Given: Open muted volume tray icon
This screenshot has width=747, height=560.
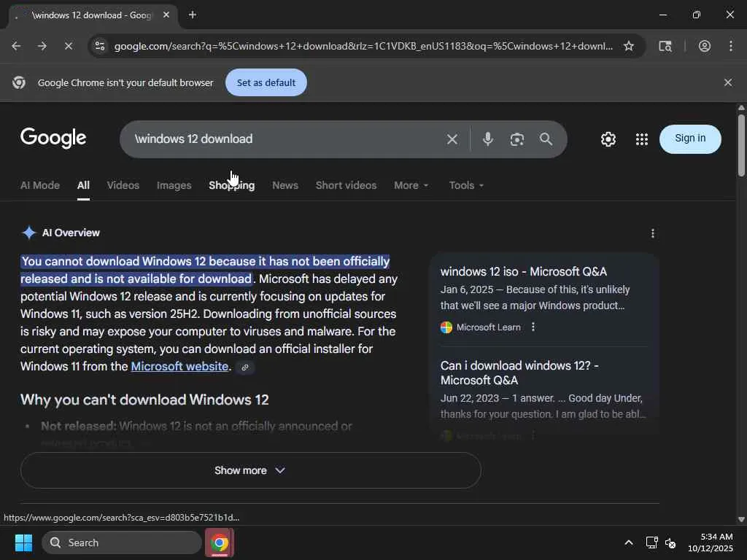Looking at the screenshot, I should coord(670,542).
